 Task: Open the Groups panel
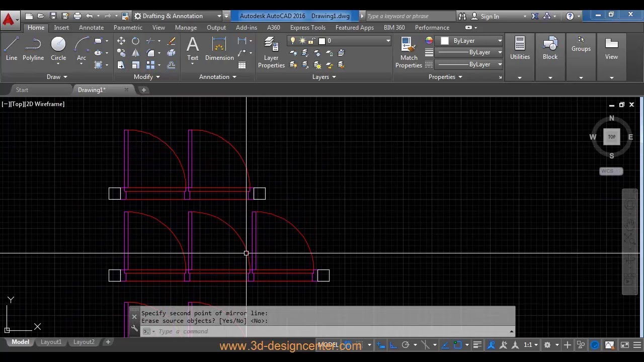[x=581, y=56]
